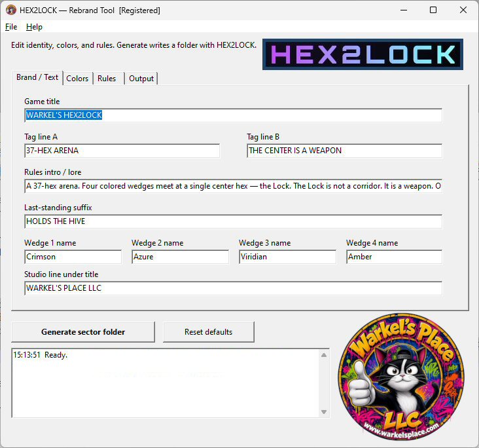Click the HEX2LOCK banner logo
479x448 pixels.
pyautogui.click(x=363, y=54)
